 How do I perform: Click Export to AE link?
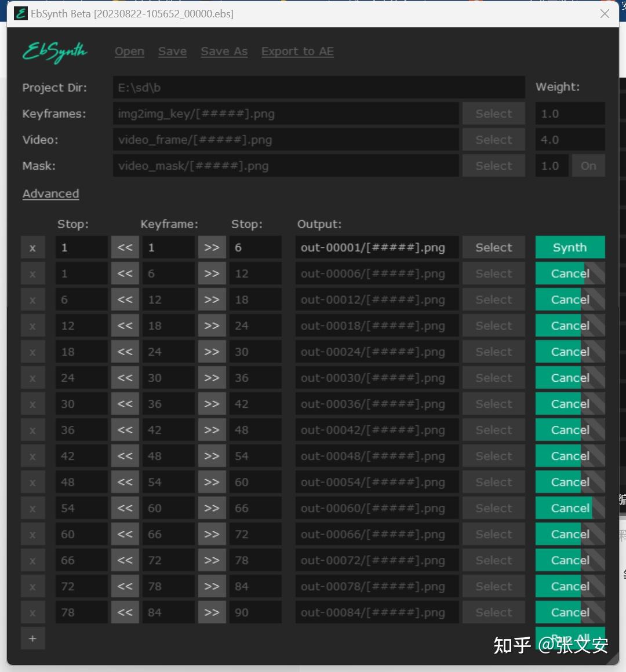coord(297,52)
